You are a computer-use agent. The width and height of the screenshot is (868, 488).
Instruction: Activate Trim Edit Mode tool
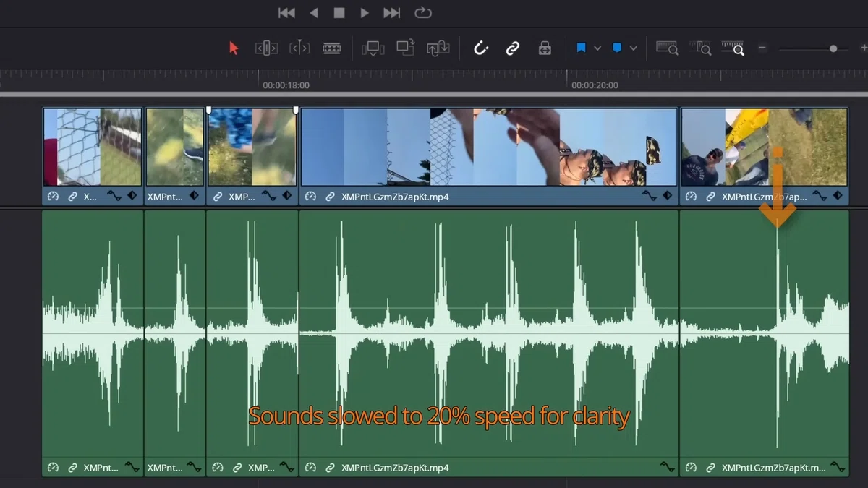click(266, 48)
